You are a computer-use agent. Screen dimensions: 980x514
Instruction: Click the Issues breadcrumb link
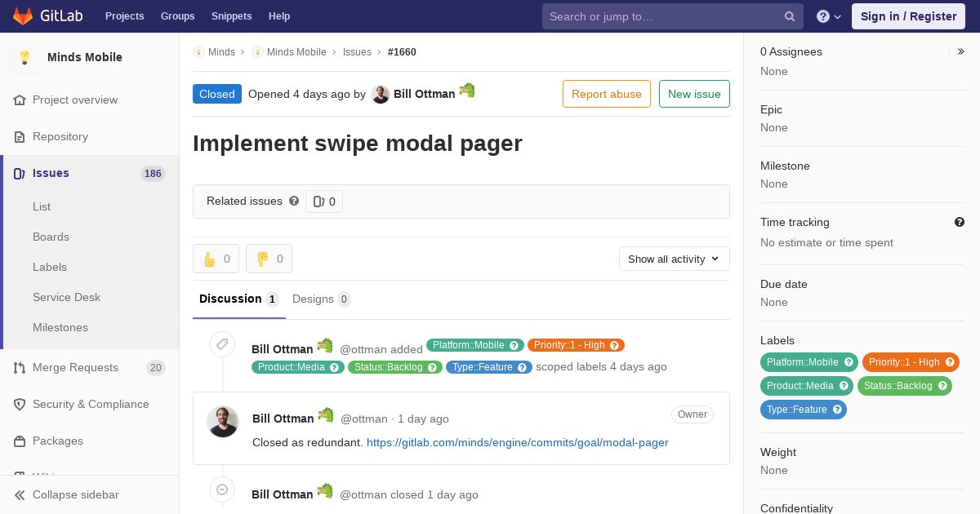click(x=357, y=51)
